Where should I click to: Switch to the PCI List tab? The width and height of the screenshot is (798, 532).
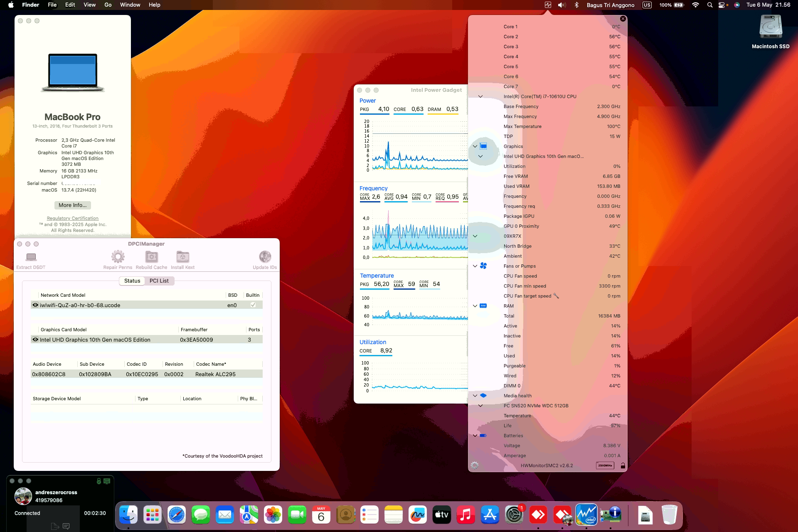[159, 281]
